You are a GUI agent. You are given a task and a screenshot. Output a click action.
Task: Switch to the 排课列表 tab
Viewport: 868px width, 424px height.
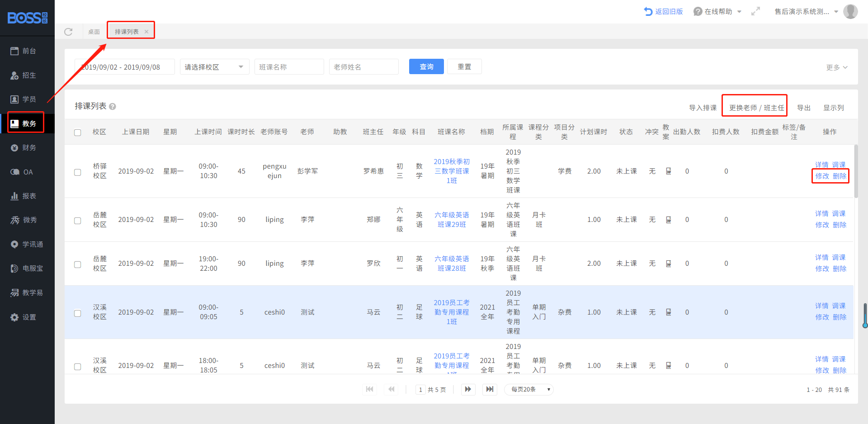(127, 32)
